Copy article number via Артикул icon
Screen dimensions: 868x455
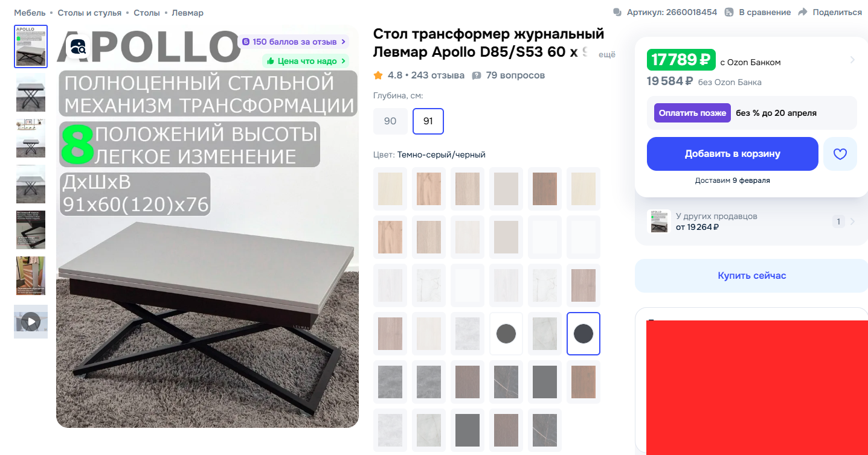(617, 12)
